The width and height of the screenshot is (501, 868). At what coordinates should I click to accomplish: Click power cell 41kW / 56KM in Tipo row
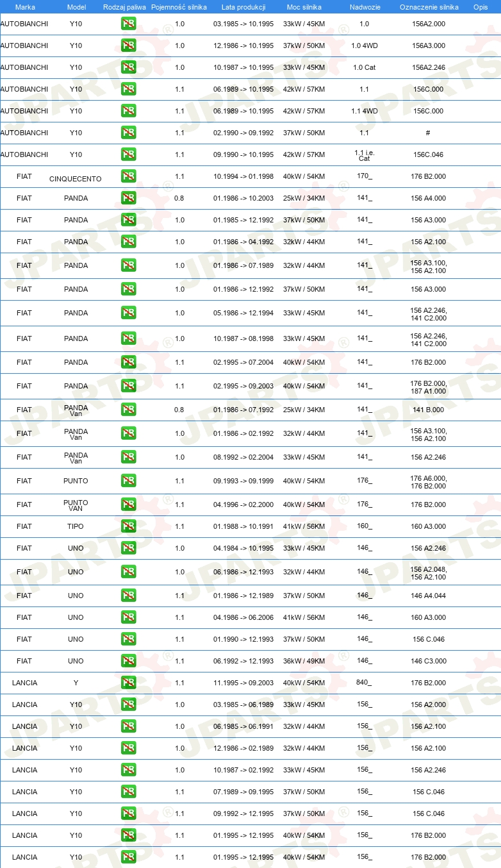pyautogui.click(x=304, y=527)
